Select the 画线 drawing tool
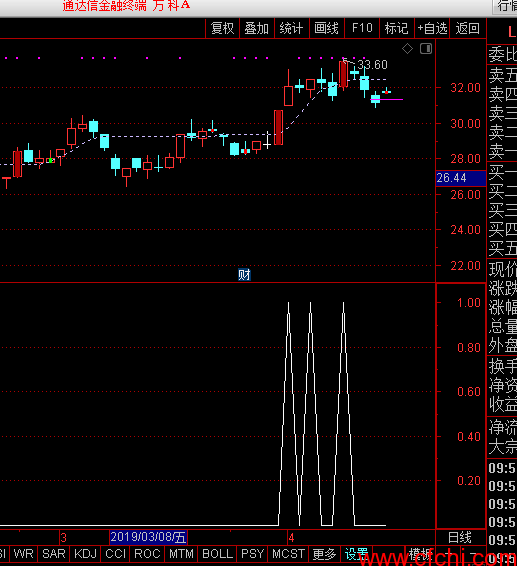 tap(327, 28)
